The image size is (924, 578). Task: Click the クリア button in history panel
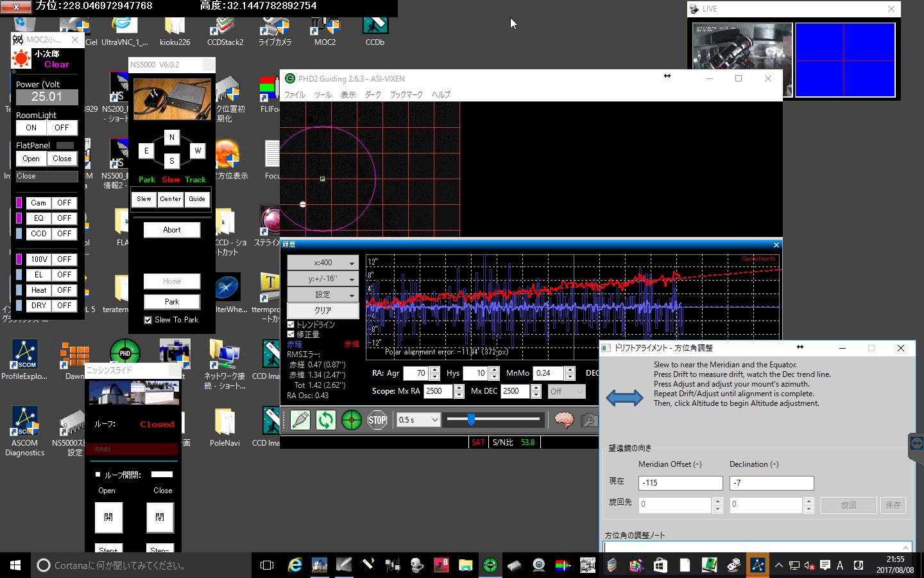(x=323, y=311)
